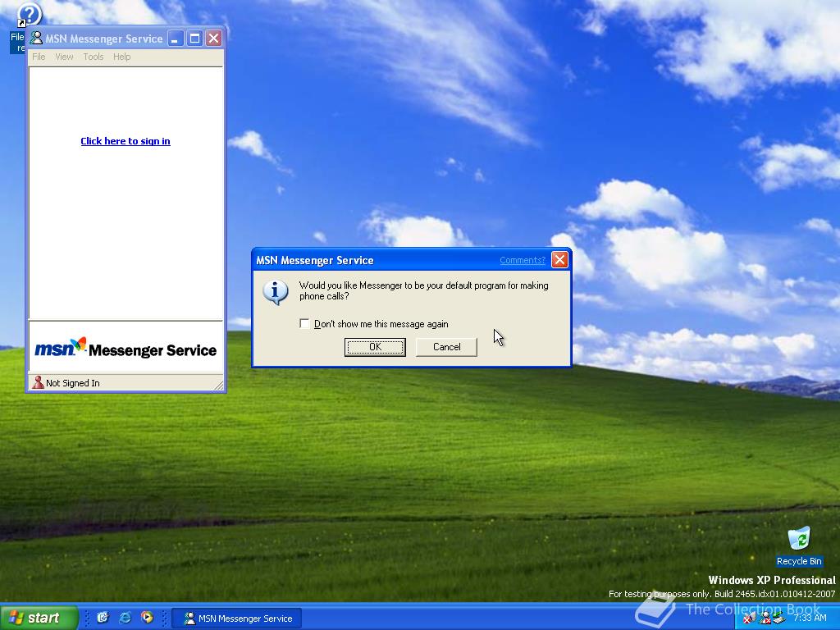
Task: Click the 'Not Signed In' status text
Action: tap(73, 383)
